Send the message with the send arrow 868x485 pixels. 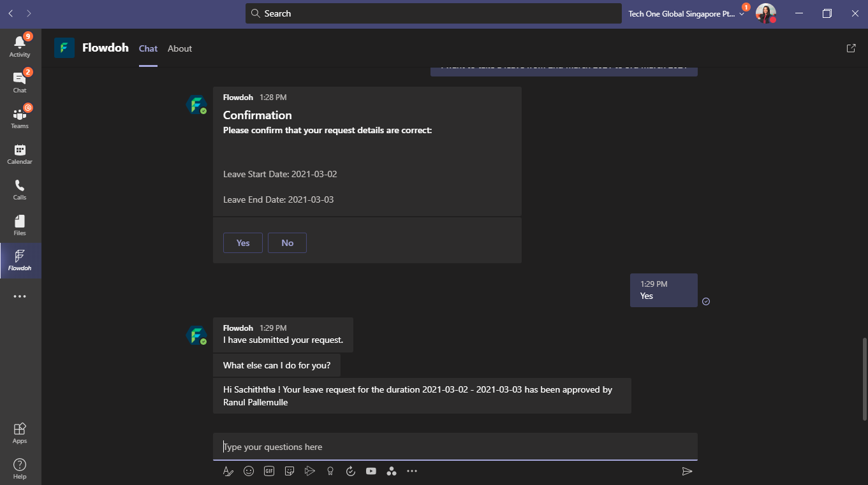click(687, 471)
